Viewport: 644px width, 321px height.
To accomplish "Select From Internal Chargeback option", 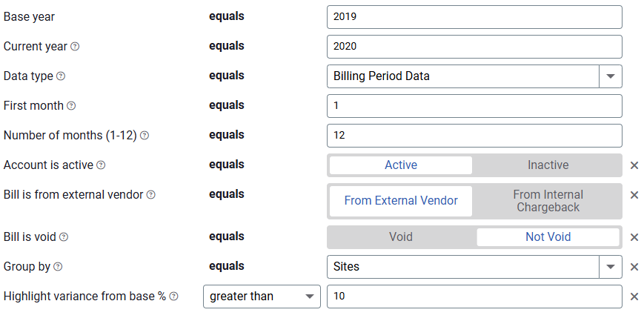I will pyautogui.click(x=548, y=201).
